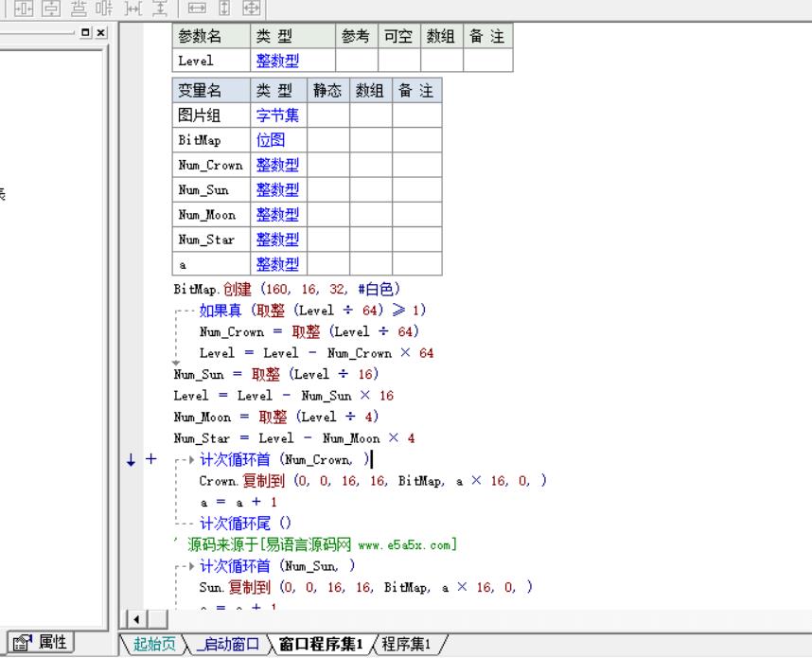The height and width of the screenshot is (658, 812).
Task: Float the left side panel with square button
Action: pyautogui.click(x=86, y=32)
